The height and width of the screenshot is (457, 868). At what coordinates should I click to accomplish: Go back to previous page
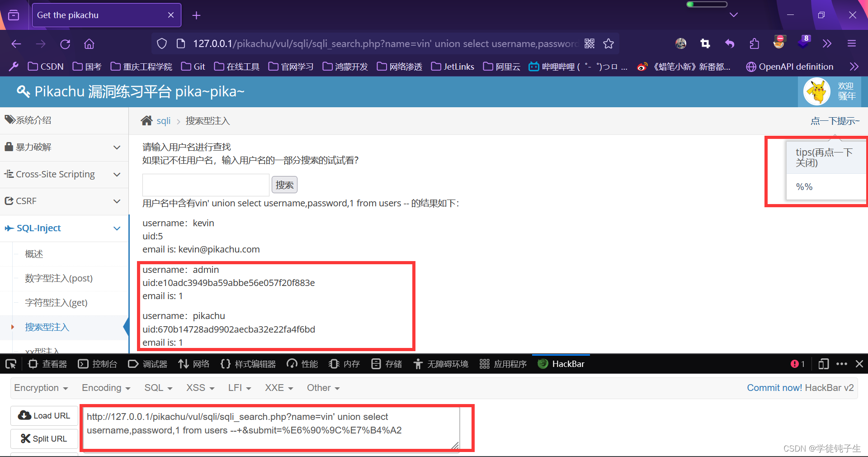16,44
